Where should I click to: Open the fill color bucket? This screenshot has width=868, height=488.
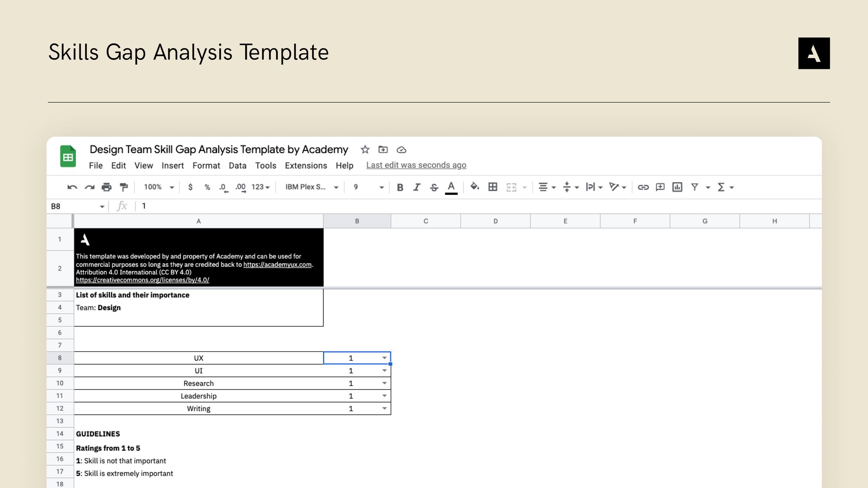tap(474, 187)
